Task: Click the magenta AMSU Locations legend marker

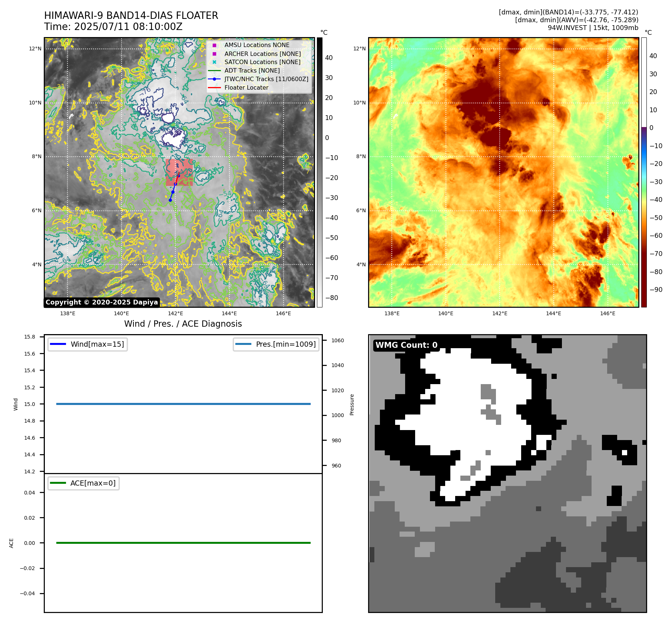Action: (214, 45)
